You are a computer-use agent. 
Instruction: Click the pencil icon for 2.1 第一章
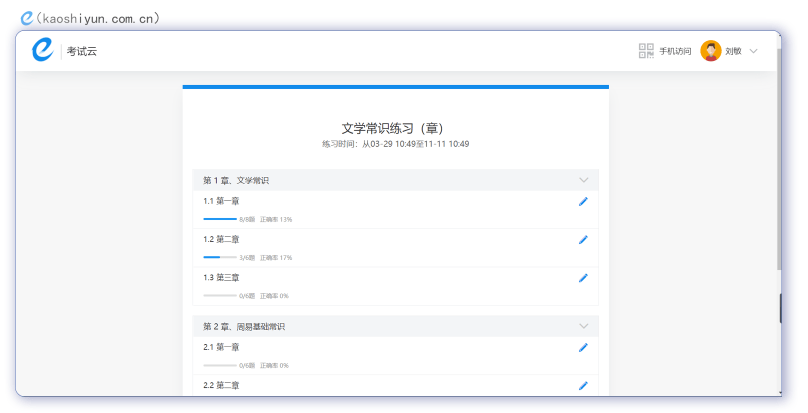click(583, 347)
